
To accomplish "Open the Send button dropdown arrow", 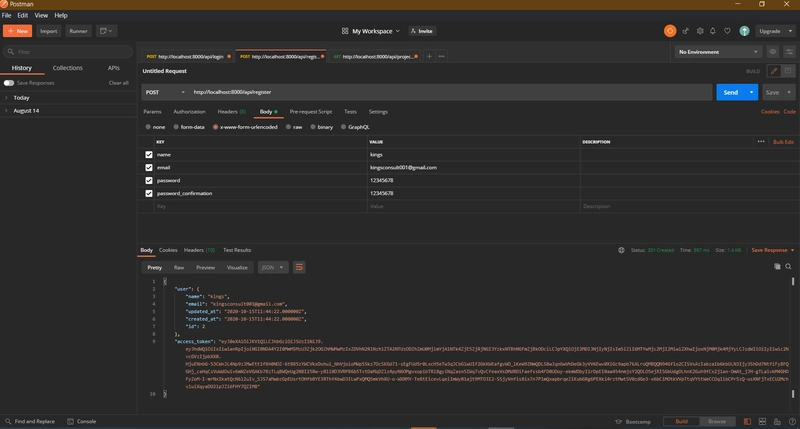I will [x=751, y=92].
